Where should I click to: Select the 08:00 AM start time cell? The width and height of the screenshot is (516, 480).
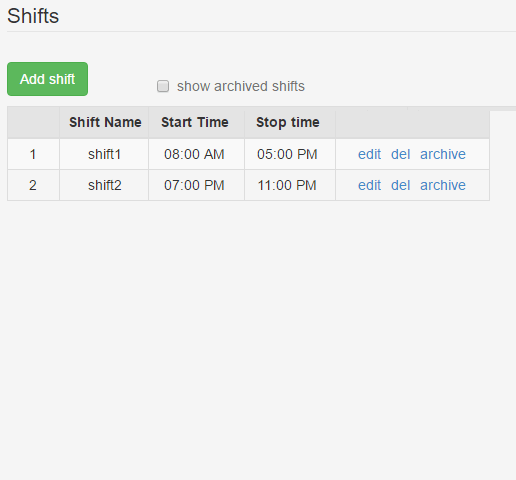pos(196,154)
